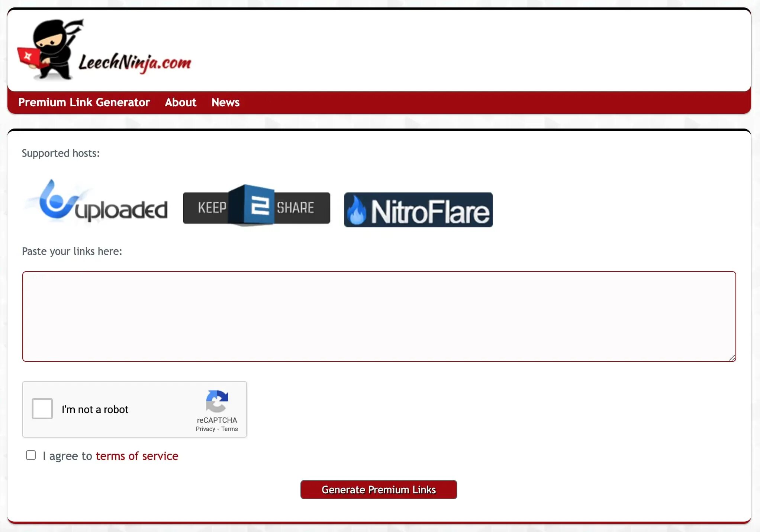Click the News menu navigation item
The height and width of the screenshot is (532, 760).
click(226, 102)
